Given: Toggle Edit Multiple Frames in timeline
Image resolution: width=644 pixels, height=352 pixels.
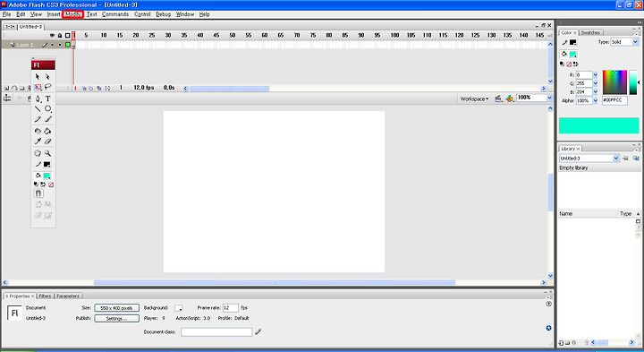Looking at the screenshot, I should (99, 88).
